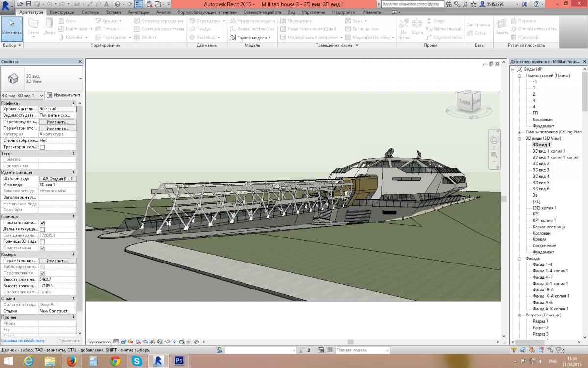Collapse the Фасады tree node

[519, 259]
